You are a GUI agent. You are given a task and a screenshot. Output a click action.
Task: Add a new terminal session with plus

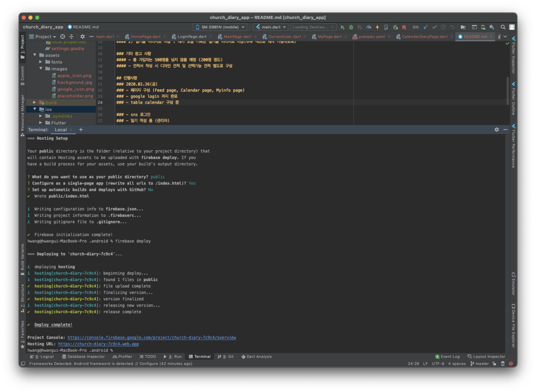click(81, 130)
